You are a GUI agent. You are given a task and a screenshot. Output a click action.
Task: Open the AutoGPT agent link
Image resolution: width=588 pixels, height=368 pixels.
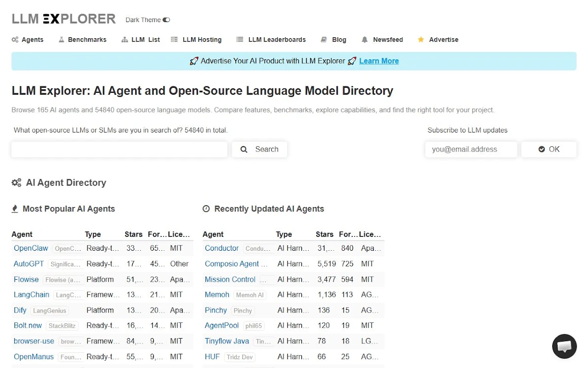click(29, 263)
